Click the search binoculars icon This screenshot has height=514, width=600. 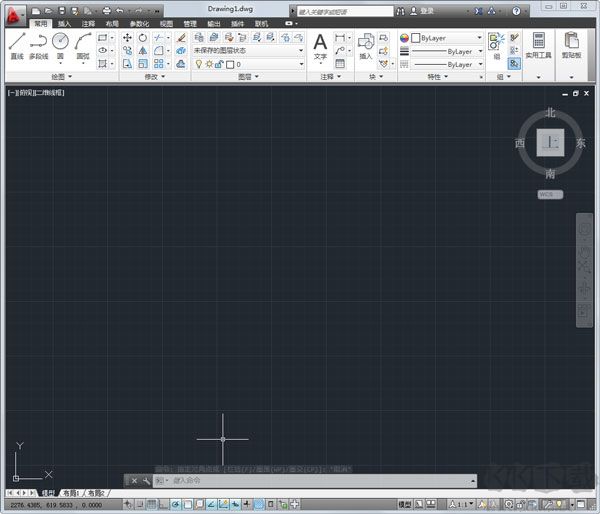tap(400, 11)
